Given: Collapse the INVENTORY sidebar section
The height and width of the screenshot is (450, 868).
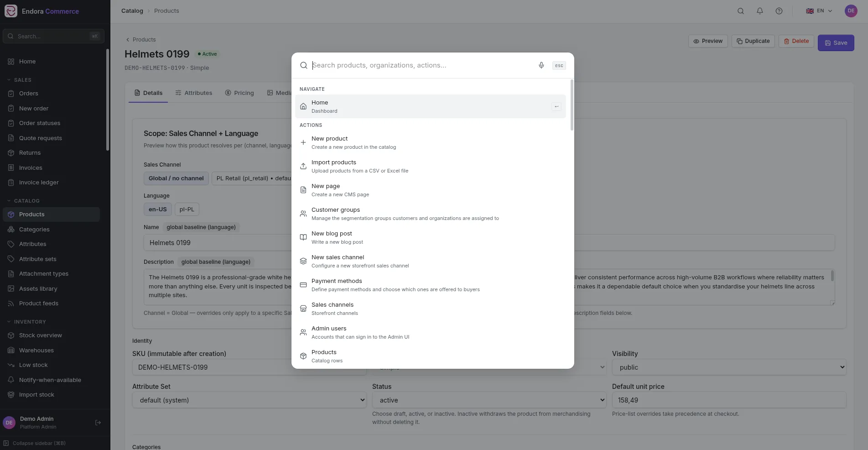Looking at the screenshot, I should click(x=26, y=322).
